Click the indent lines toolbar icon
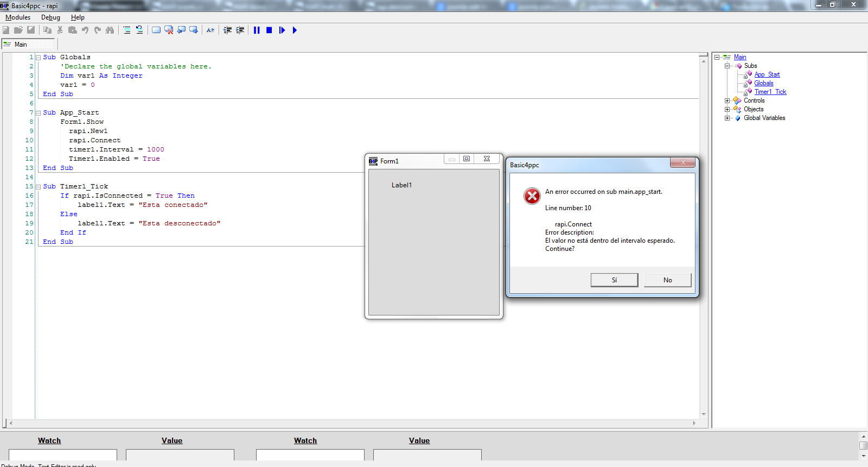 coord(126,30)
